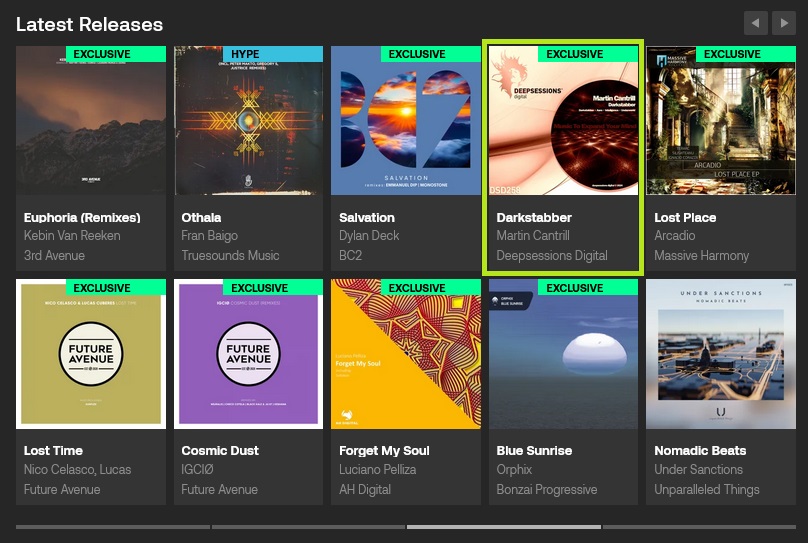Open the Forget My Soul cover artwork
Viewport: 808px width, 543px height.
[406, 354]
